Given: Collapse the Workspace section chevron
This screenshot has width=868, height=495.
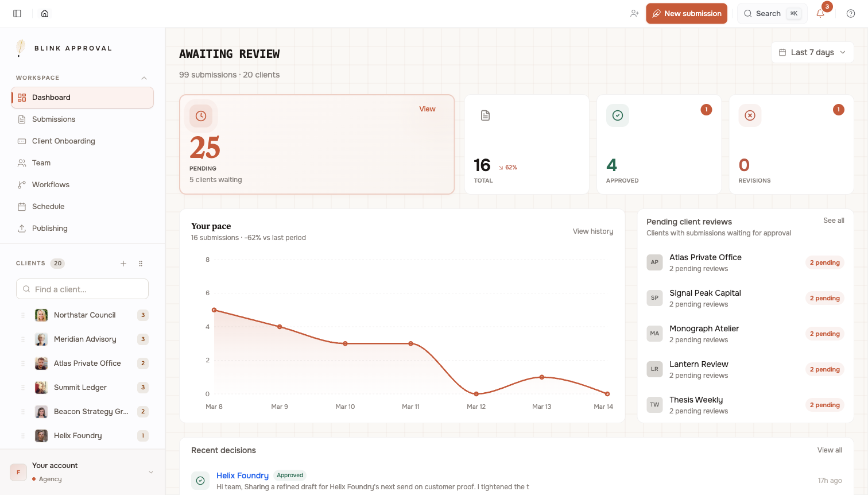Looking at the screenshot, I should pyautogui.click(x=144, y=78).
